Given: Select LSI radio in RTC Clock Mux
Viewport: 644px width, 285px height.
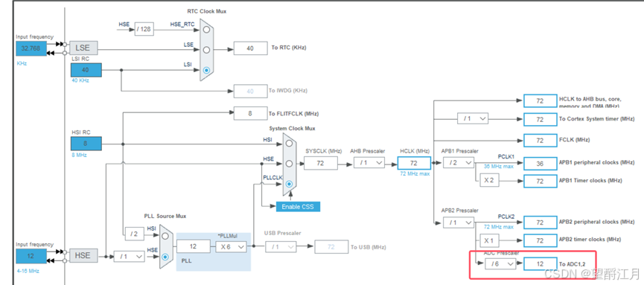Looking at the screenshot, I should click(x=206, y=70).
